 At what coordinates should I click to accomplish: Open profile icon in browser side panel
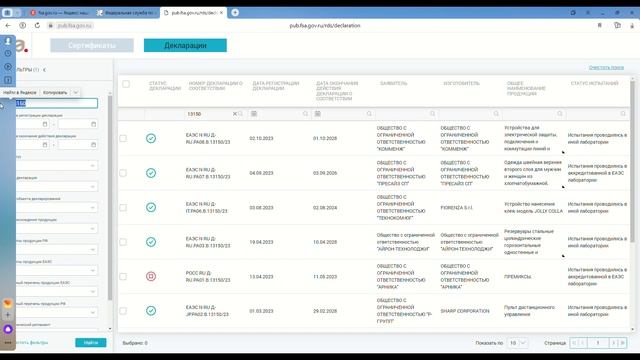tap(8, 41)
